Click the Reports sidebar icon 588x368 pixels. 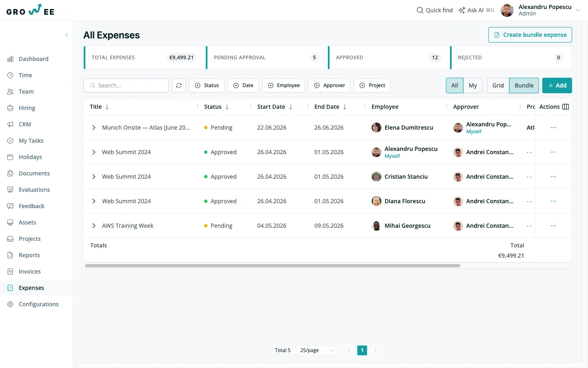(x=10, y=255)
